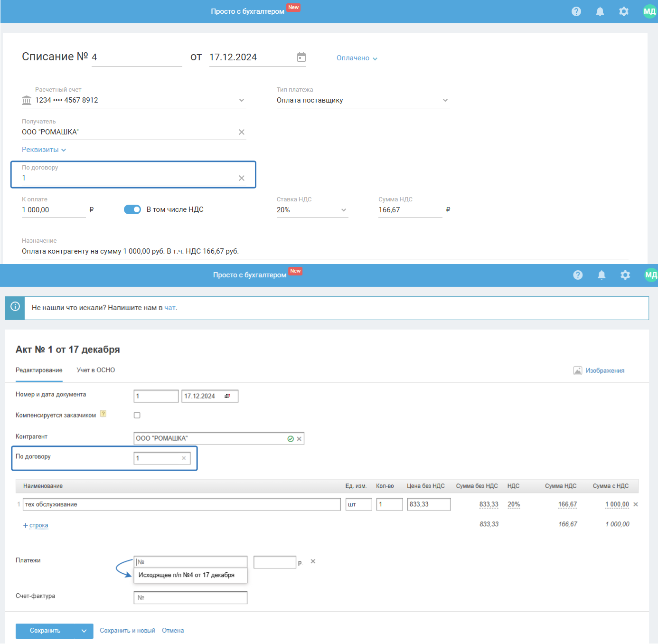658x644 pixels.
Task: Open the Оплачено status dropdown
Action: pos(357,58)
